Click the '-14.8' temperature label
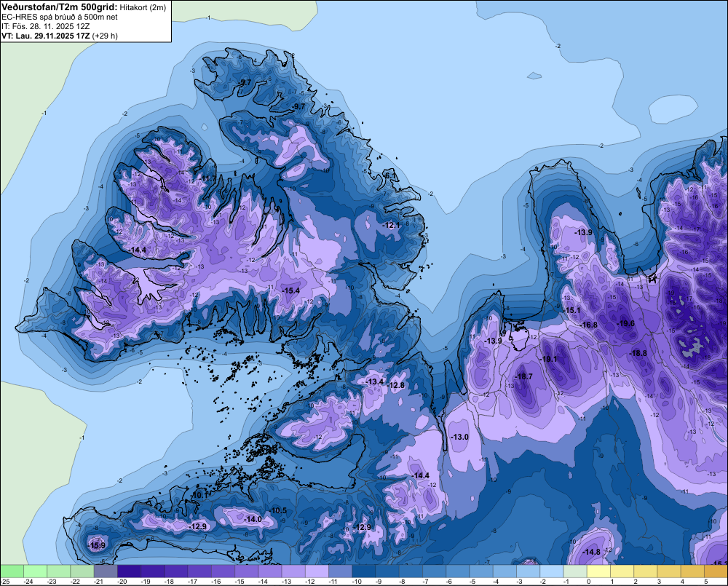This screenshot has width=728, height=586. pos(591,552)
